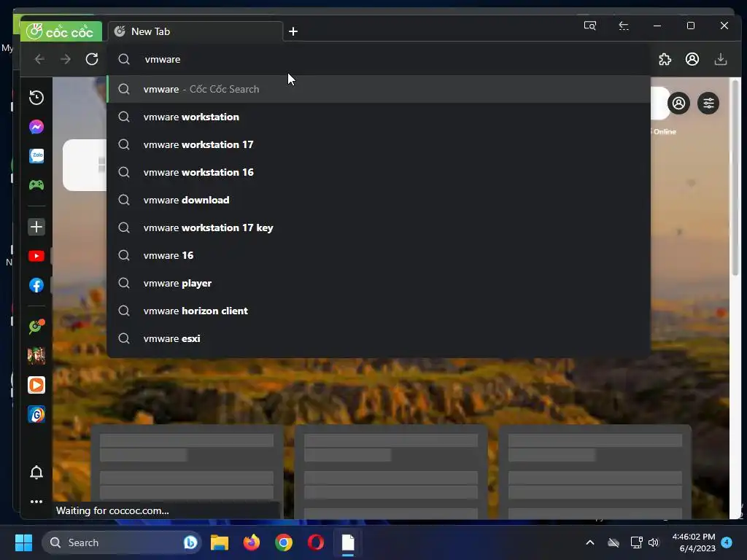Select 'vmware - Cốc Cốc Search' suggestion
This screenshot has height=560, width=747.
tap(379, 89)
